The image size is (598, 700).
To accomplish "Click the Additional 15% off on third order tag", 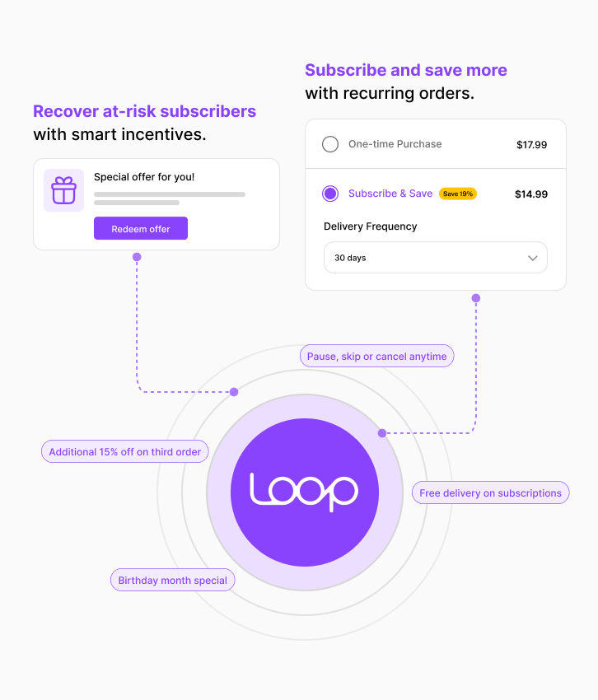I will coord(125,451).
